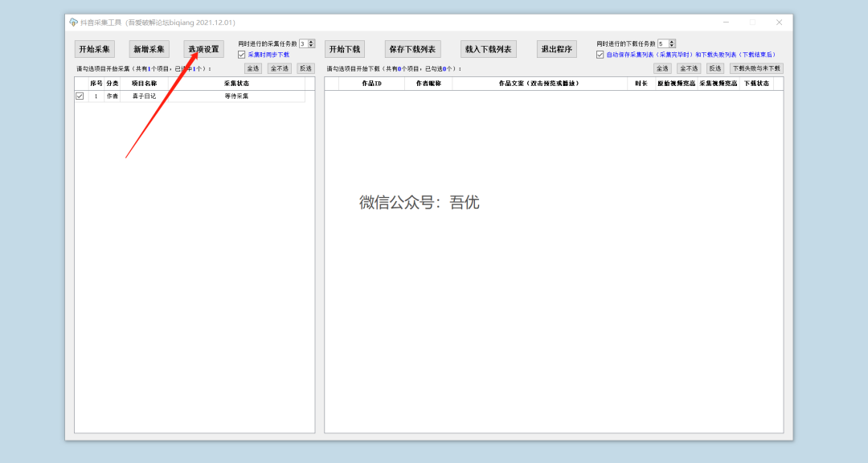868x463 pixels.
Task: Click 全不选 above the collection list
Action: (280, 68)
